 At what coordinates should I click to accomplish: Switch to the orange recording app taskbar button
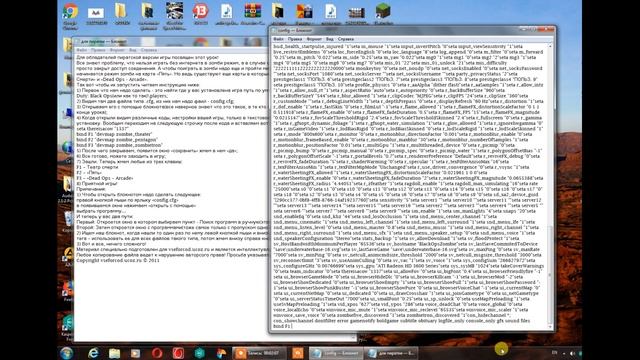(259, 353)
